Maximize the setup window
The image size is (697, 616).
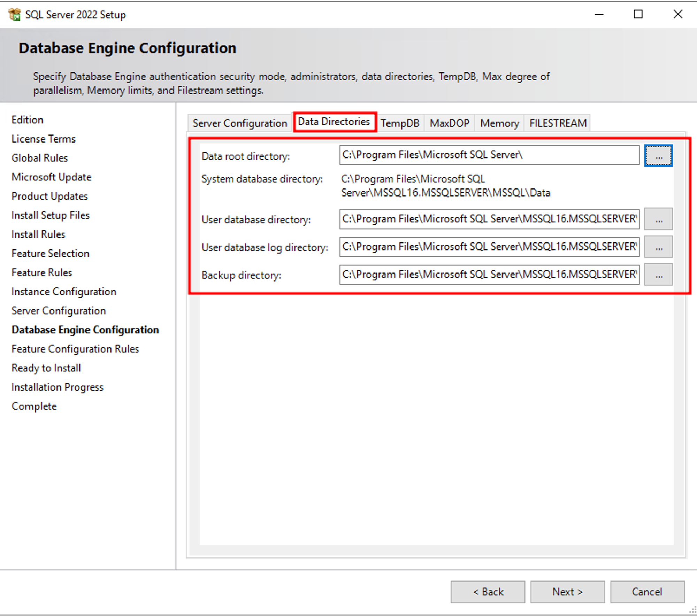click(638, 14)
